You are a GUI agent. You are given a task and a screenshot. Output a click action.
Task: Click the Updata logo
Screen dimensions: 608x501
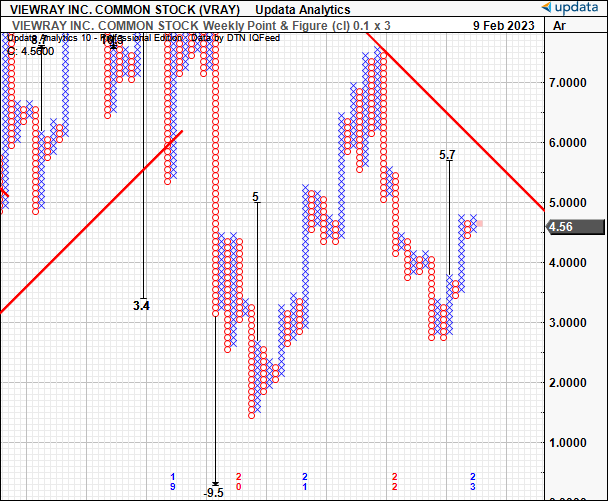coord(570,7)
